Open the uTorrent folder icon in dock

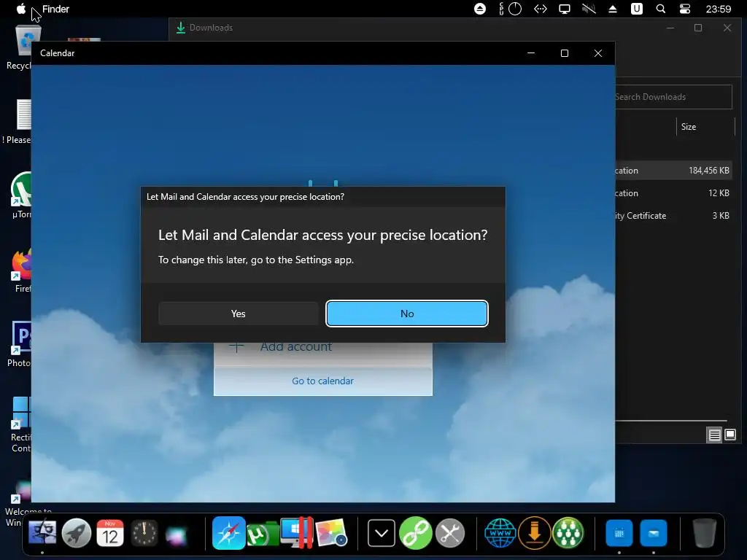pyautogui.click(x=263, y=533)
